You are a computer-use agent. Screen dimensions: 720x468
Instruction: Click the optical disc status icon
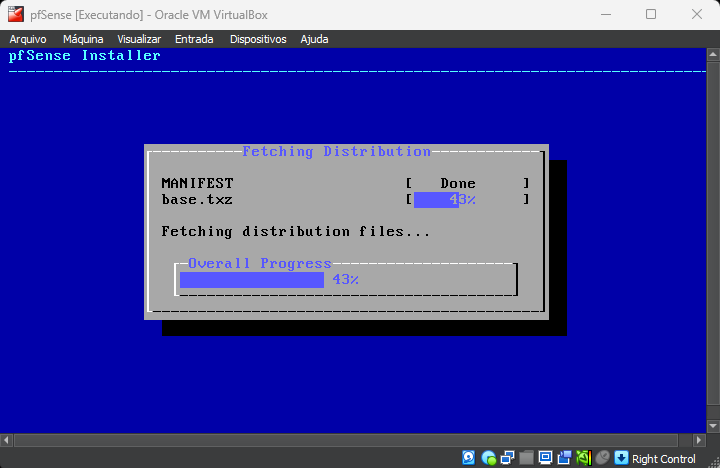(x=488, y=457)
